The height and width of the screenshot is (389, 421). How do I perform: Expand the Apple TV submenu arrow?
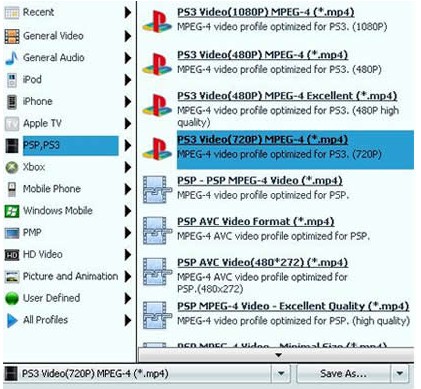pyautogui.click(x=128, y=124)
